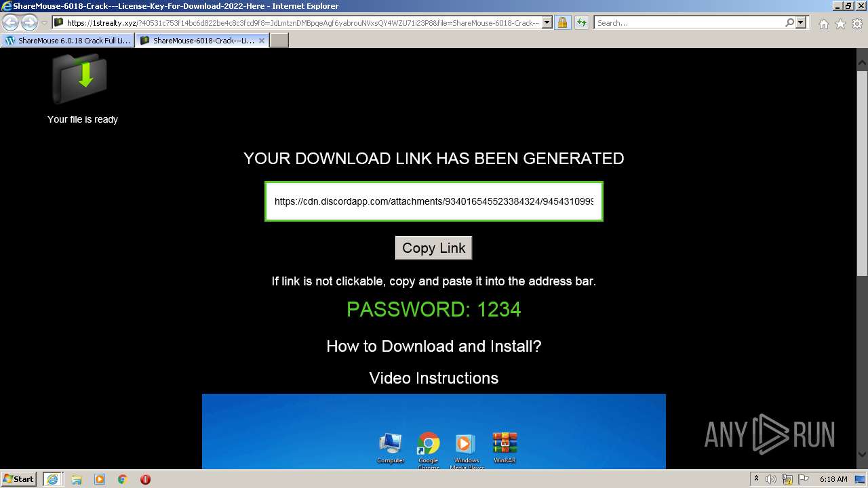This screenshot has width=868, height=488.
Task: Switch to ShareMouse 6.0.18 Crack Full tab
Action: click(67, 41)
